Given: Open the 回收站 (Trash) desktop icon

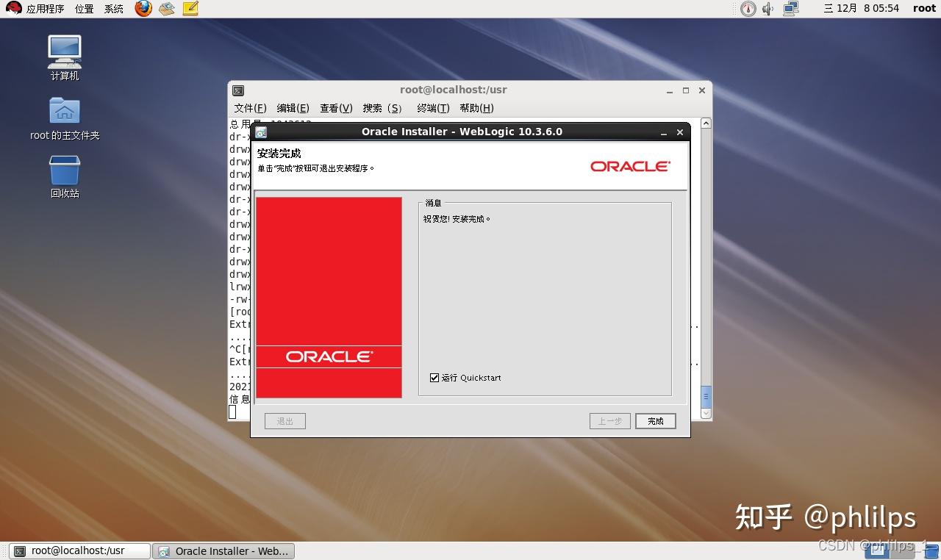Looking at the screenshot, I should click(65, 176).
